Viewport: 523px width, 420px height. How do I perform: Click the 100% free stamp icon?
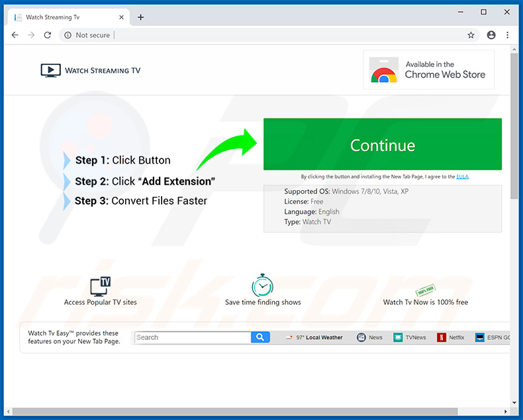[425, 289]
